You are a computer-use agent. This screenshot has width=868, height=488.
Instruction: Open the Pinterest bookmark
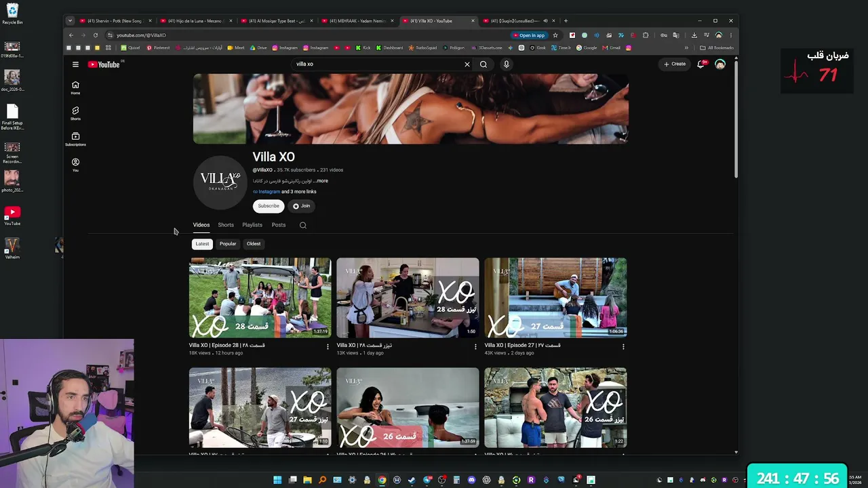(158, 48)
